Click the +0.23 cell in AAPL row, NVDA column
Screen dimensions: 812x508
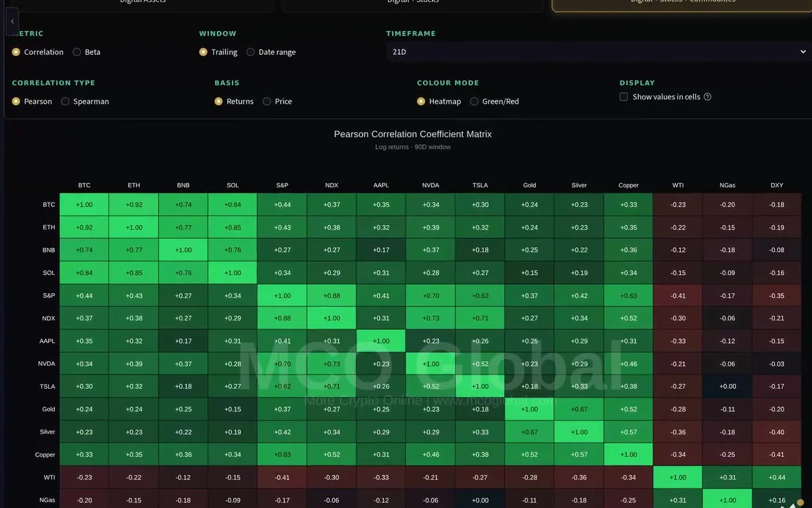pyautogui.click(x=430, y=341)
